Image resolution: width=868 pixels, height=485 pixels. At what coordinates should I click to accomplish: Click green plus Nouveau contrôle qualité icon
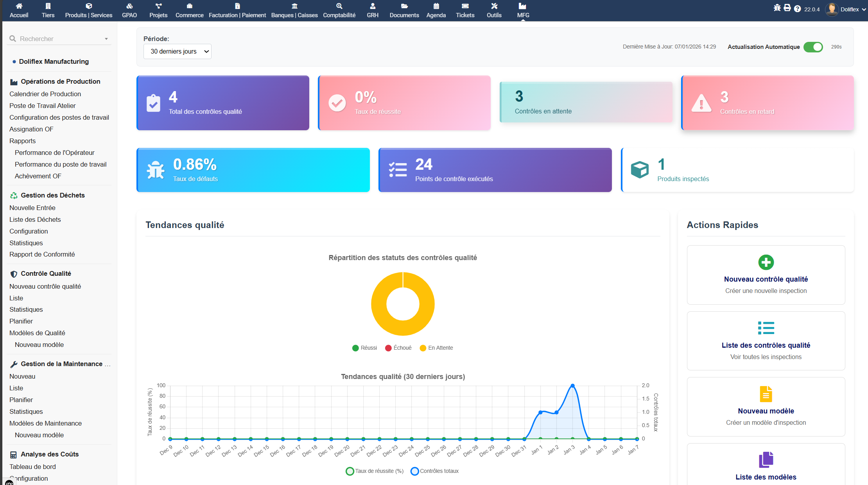(x=766, y=262)
